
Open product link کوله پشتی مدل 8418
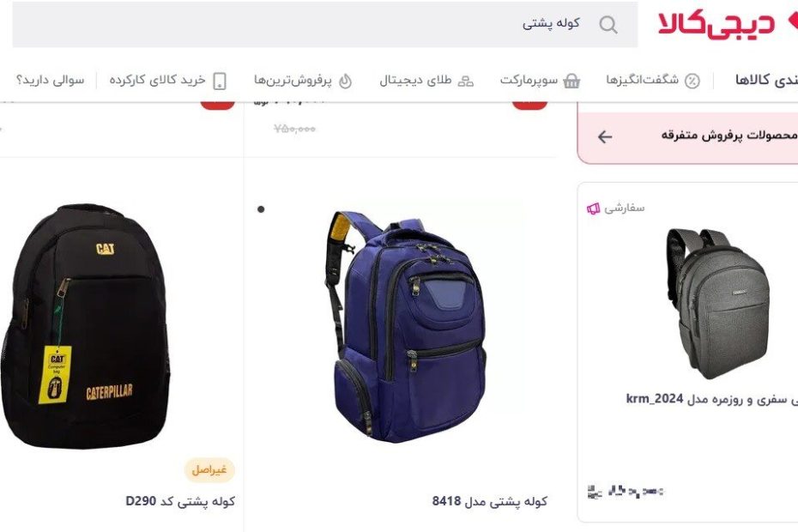coord(490,501)
